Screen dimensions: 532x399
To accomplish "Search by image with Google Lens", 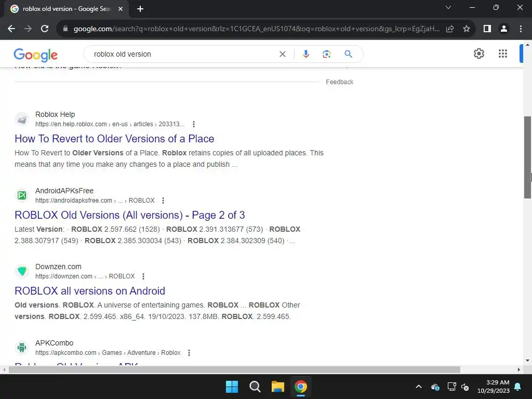I will tap(326, 54).
